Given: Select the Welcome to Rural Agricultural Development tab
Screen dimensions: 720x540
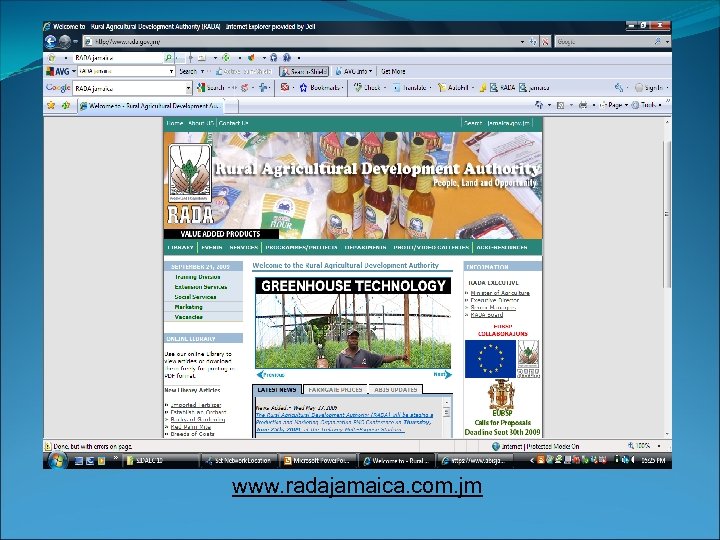Looking at the screenshot, I should (x=151, y=106).
